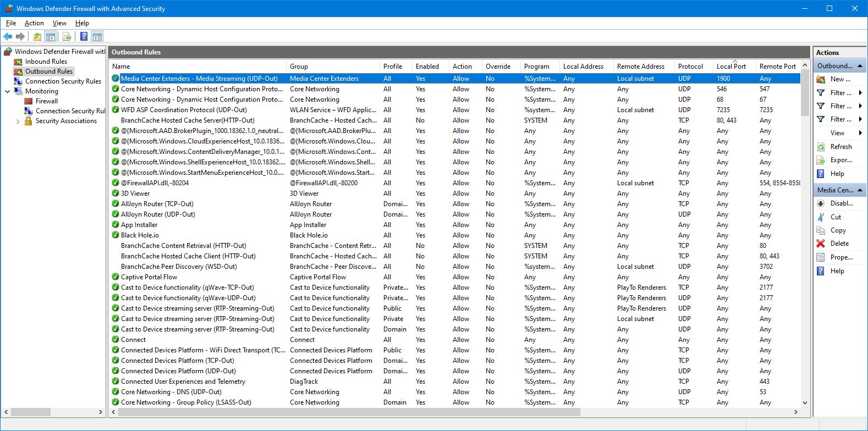Open the View submenu arrow
Screen dimensions: 868x431
click(x=860, y=133)
